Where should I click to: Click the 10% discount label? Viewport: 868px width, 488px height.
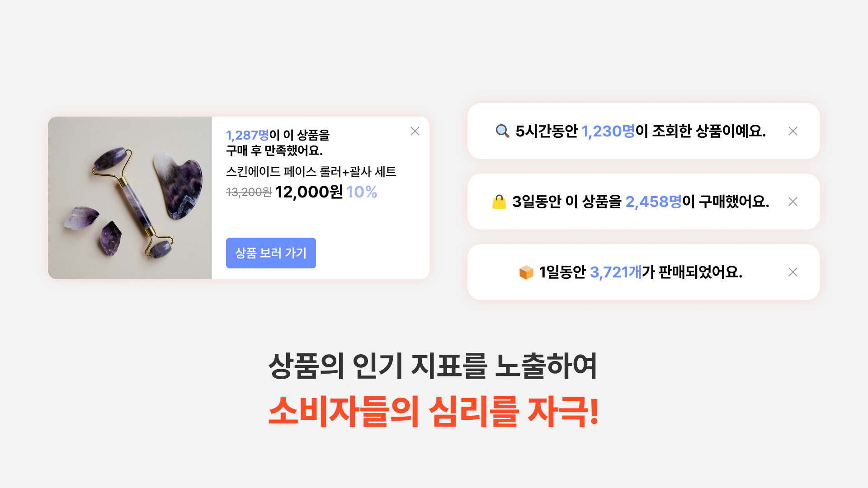(x=362, y=192)
